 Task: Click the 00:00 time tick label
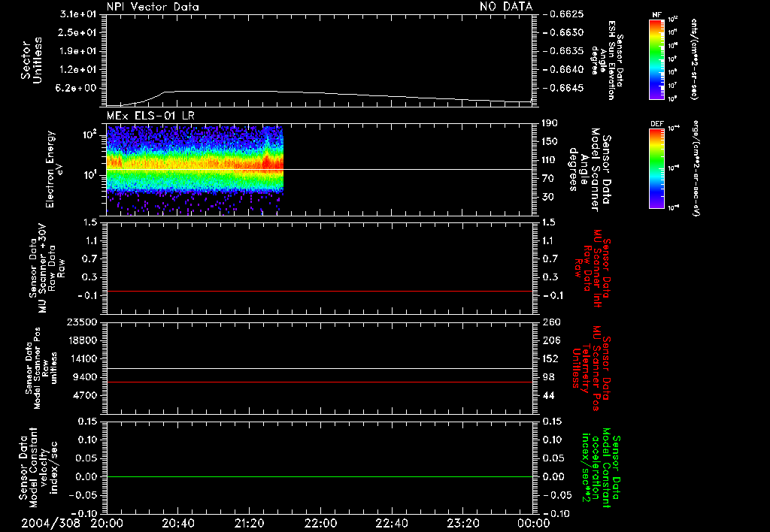[533, 523]
